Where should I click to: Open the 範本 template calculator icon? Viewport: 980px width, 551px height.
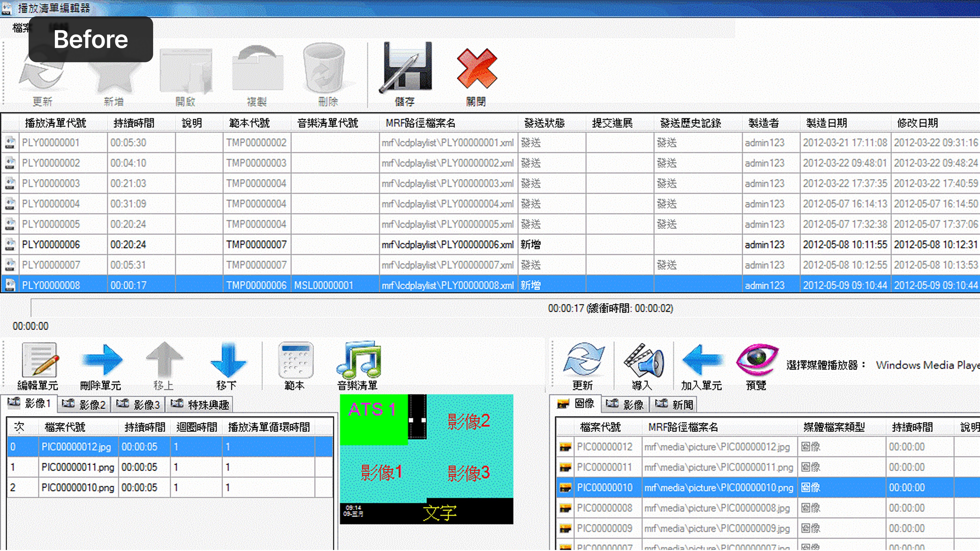point(295,360)
